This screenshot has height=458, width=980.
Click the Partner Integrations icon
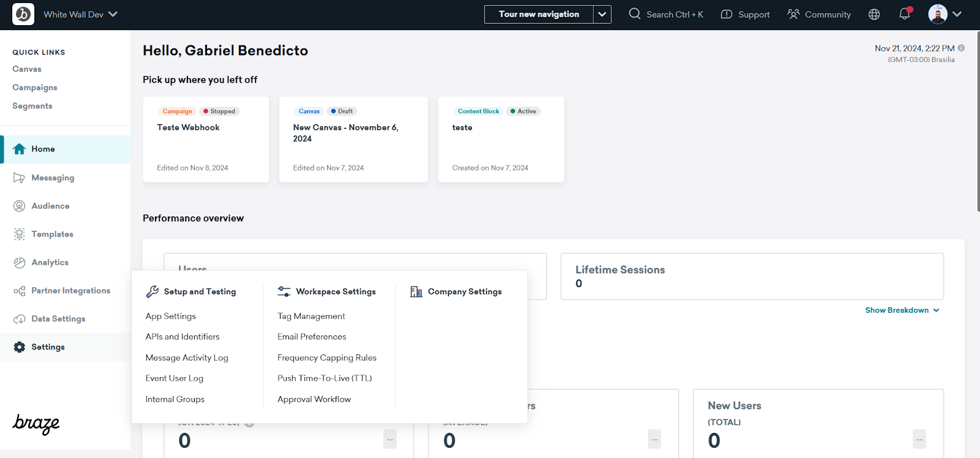20,291
